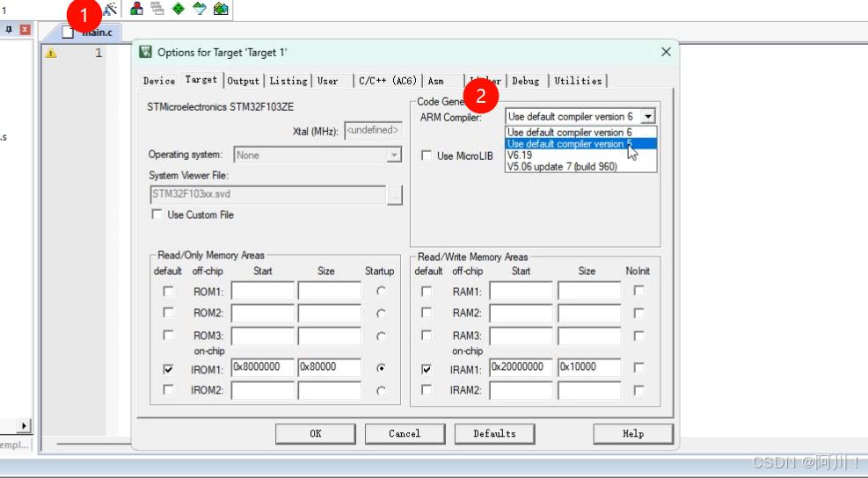868x478 pixels.
Task: Switch to the Device tab
Action: click(x=159, y=81)
